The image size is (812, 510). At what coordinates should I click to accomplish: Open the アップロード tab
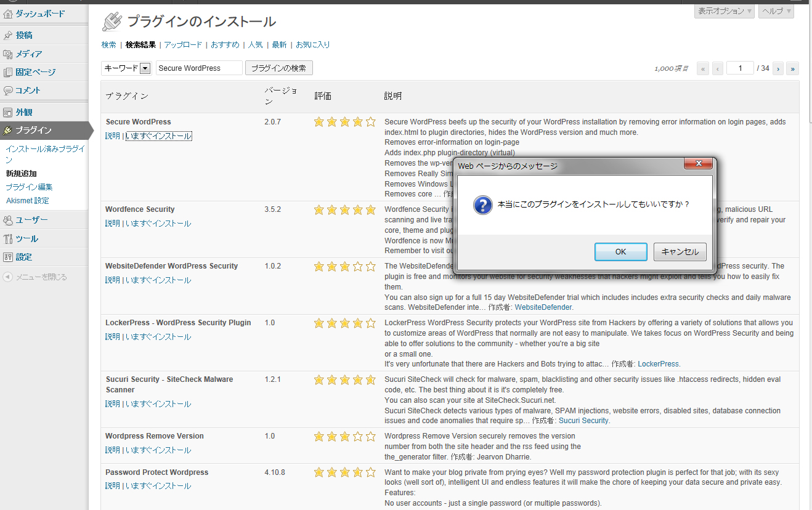[183, 44]
